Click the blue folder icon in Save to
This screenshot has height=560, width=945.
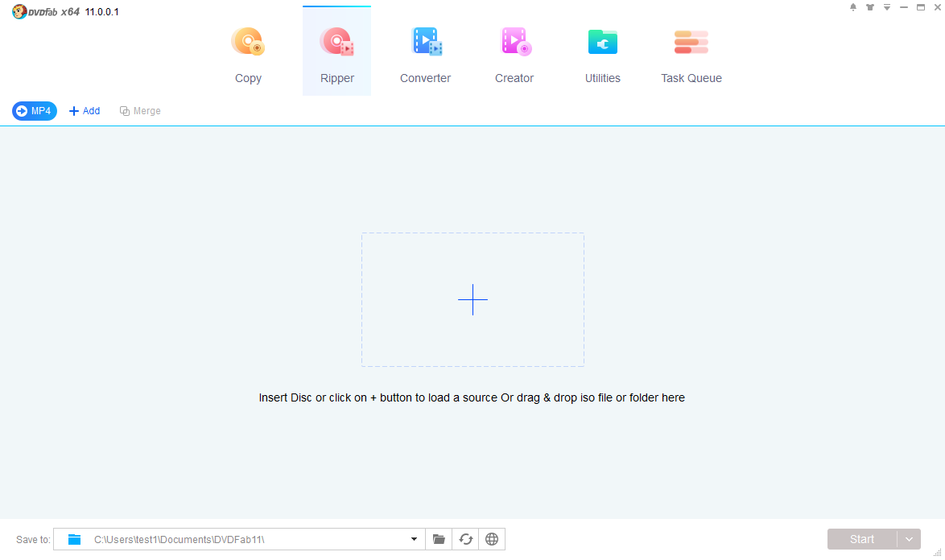click(74, 539)
